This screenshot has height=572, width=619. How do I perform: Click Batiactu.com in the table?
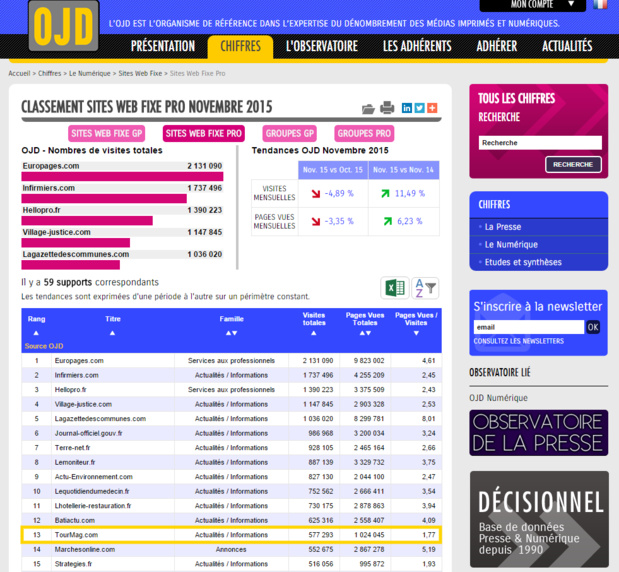click(x=75, y=521)
